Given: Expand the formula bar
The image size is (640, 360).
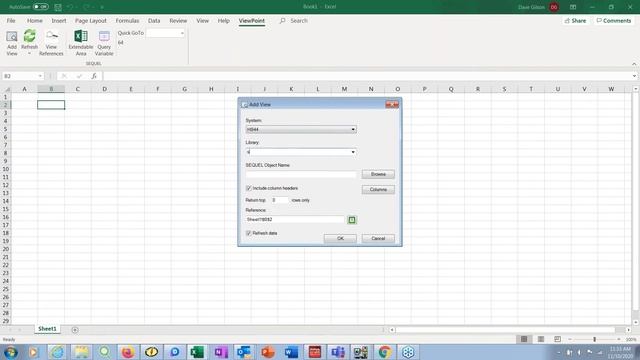Looking at the screenshot, I should pos(634,76).
